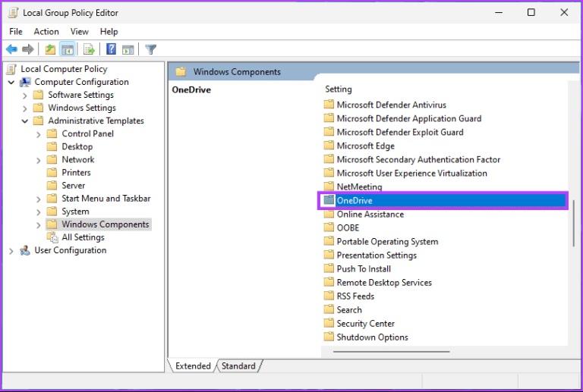This screenshot has width=583, height=392.
Task: Open the View menu
Action: (80, 32)
